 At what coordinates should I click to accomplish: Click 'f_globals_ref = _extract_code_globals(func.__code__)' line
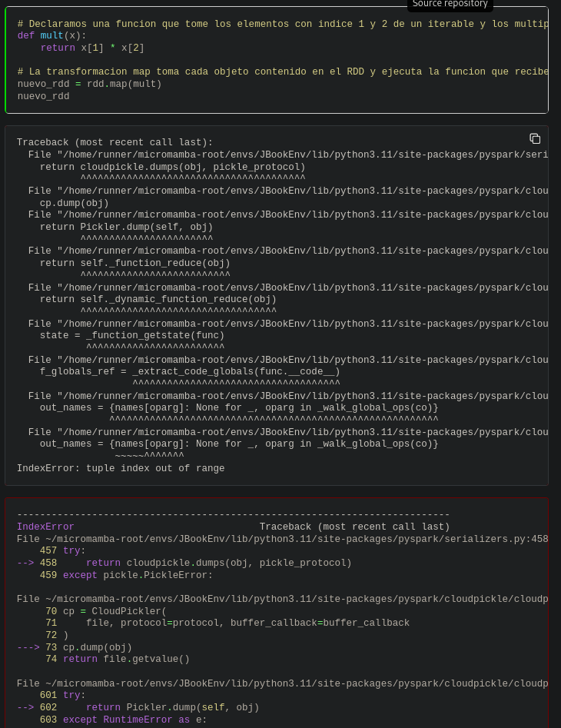pyautogui.click(x=191, y=371)
